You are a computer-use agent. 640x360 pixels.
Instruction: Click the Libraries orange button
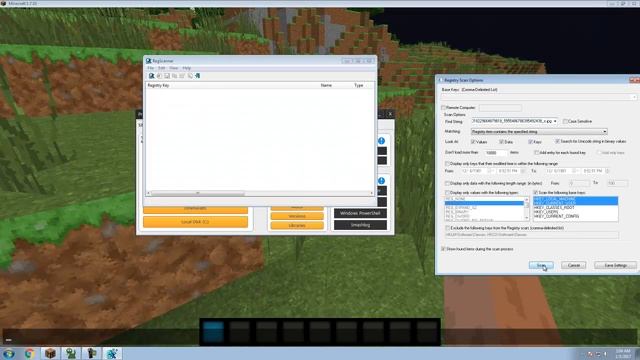[x=297, y=225]
